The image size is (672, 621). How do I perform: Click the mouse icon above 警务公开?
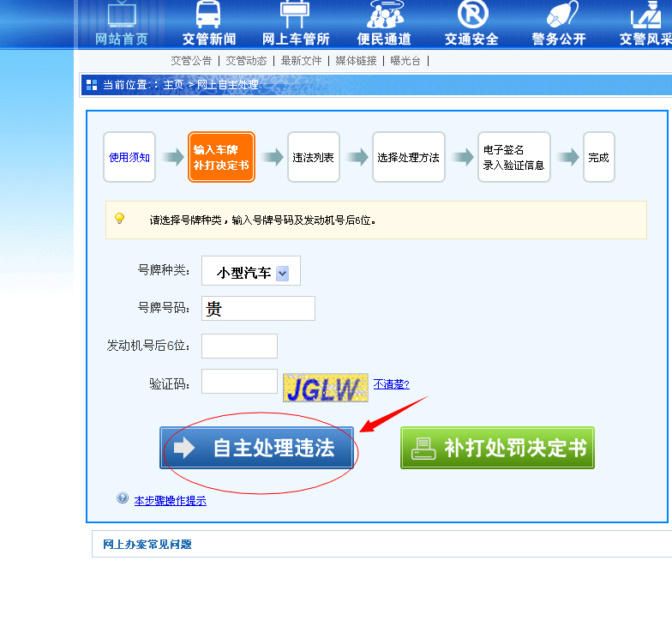(562, 14)
